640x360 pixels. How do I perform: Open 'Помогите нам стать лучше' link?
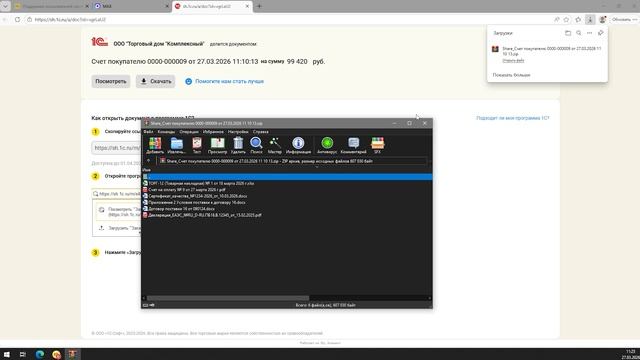pos(229,81)
